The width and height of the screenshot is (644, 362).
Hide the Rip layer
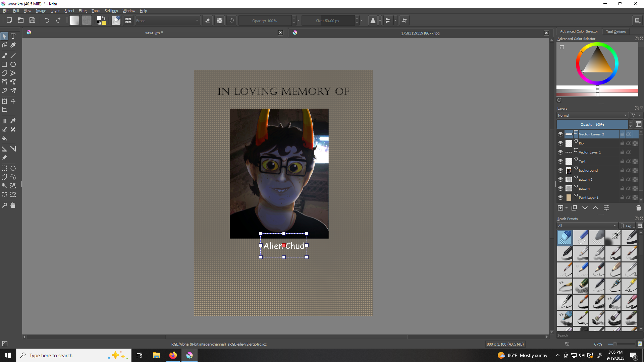pos(560,143)
